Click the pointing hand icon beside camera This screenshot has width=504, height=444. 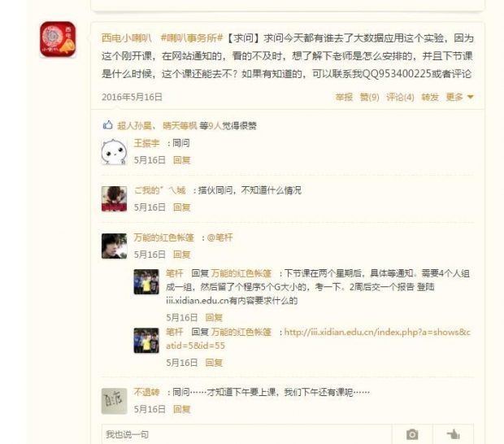tap(454, 434)
